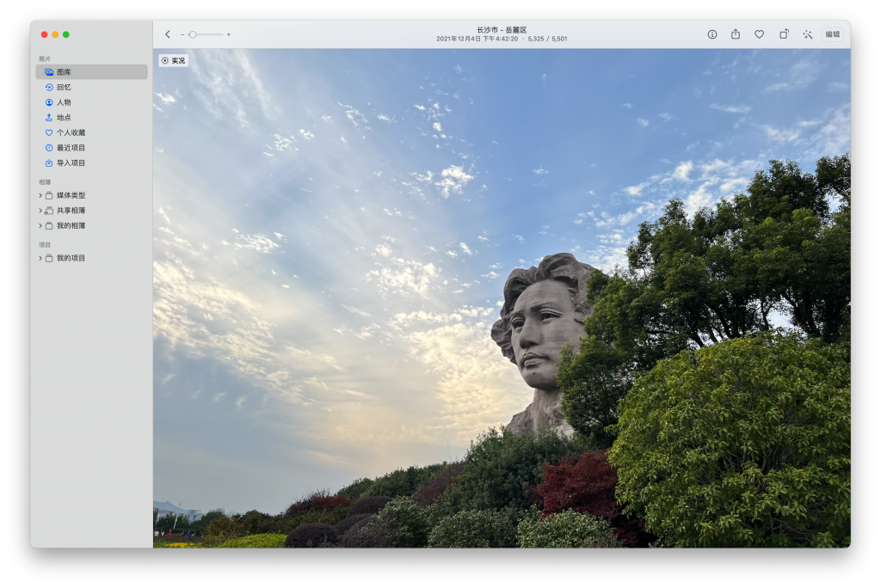Go back using the toolbar back arrow
The width and height of the screenshot is (881, 588).
pos(168,34)
